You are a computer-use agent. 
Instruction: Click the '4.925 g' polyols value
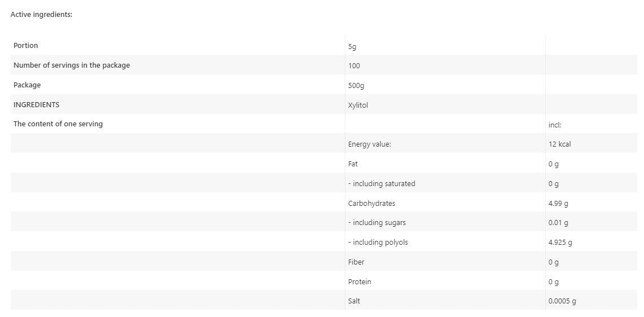pos(560,243)
